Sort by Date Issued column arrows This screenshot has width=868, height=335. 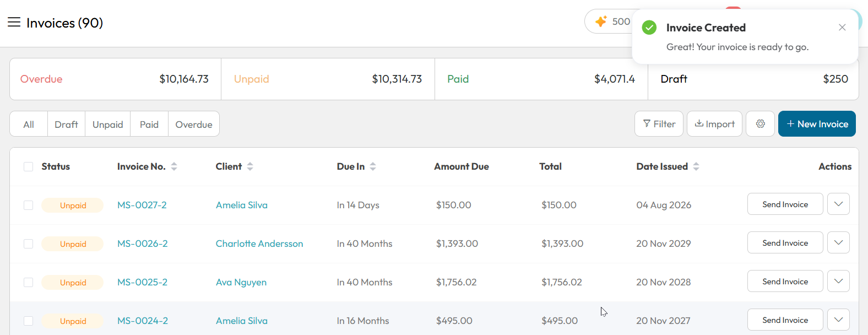[696, 166]
